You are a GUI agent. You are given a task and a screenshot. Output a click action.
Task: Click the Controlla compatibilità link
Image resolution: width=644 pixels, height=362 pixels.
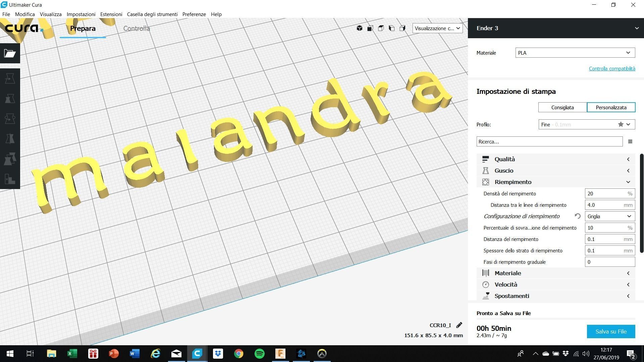click(x=612, y=68)
